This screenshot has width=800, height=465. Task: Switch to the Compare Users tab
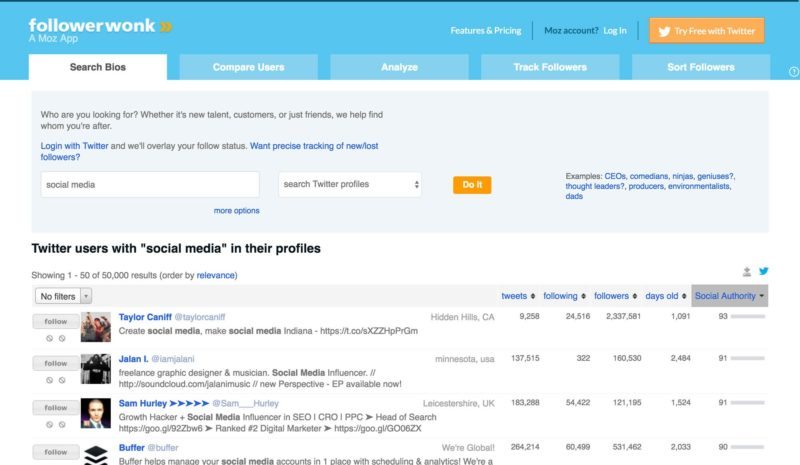point(248,67)
